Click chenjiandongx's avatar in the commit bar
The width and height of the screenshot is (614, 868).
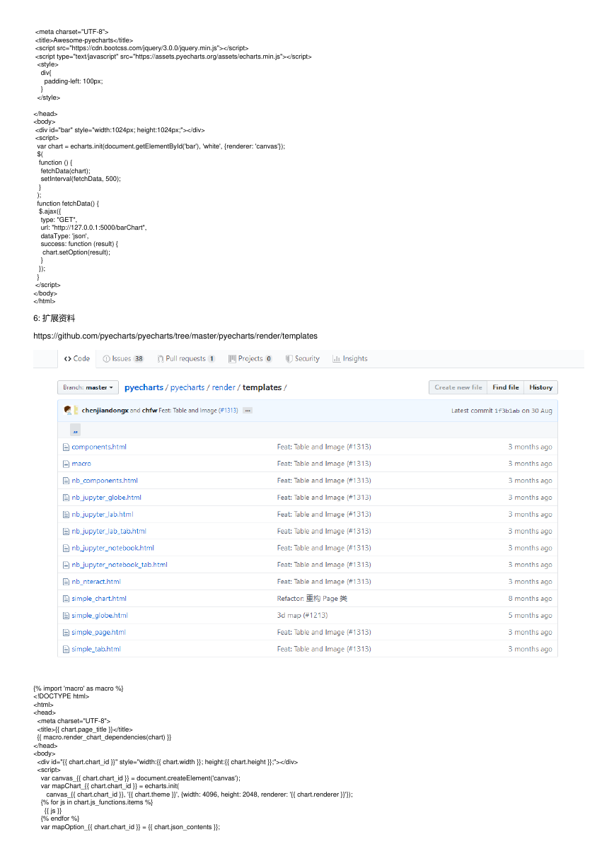[67, 410]
